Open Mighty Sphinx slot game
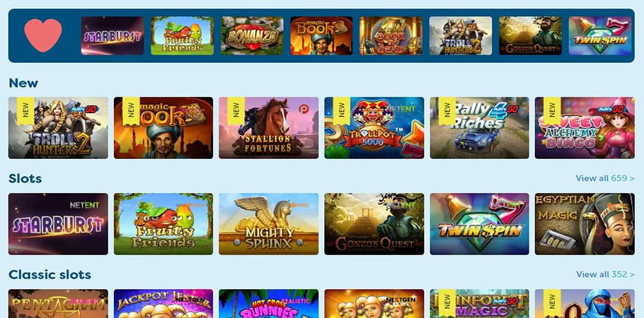 269,224
